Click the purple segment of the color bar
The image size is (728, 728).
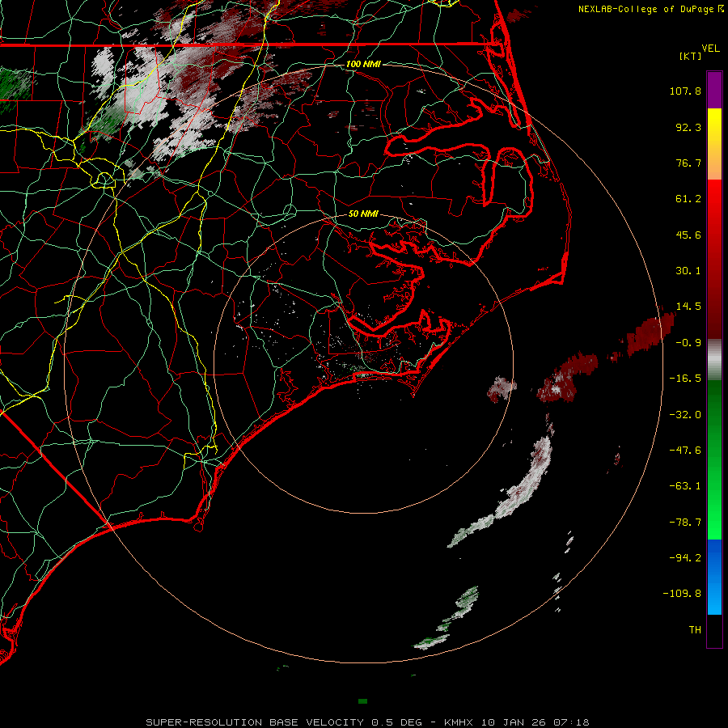pyautogui.click(x=714, y=90)
